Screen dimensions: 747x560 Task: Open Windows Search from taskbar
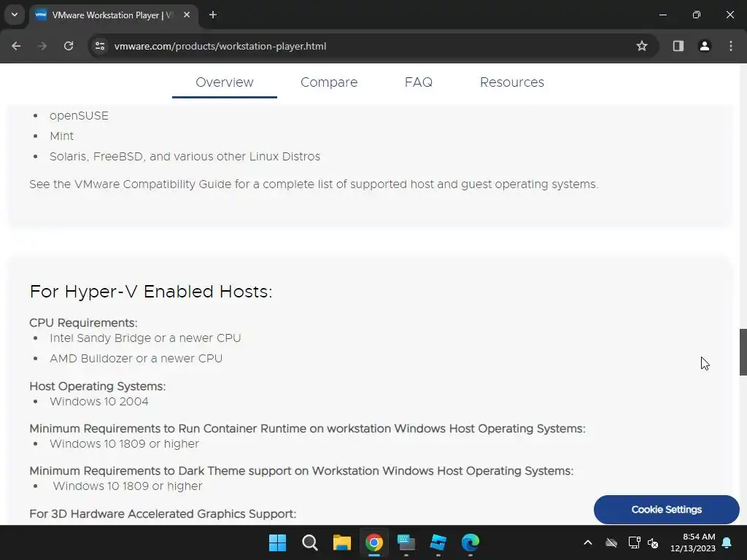point(309,542)
